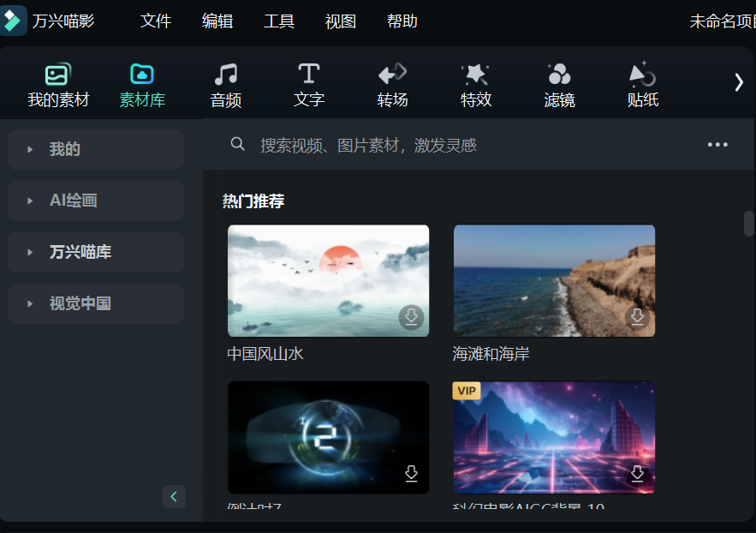Screen dimensions: 756x533
Task: Switch to the 素材库 tab
Action: (141, 83)
